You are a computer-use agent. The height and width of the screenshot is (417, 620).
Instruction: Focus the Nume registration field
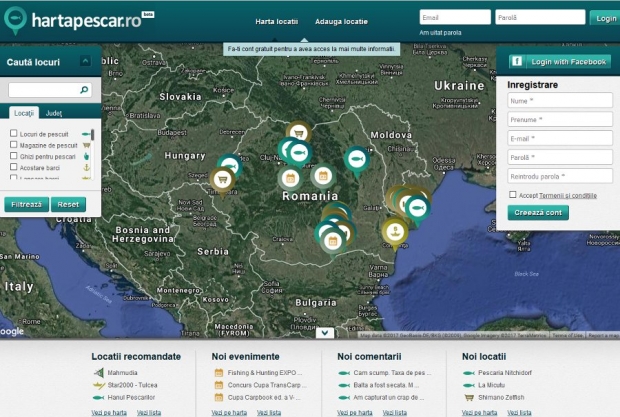coord(560,100)
